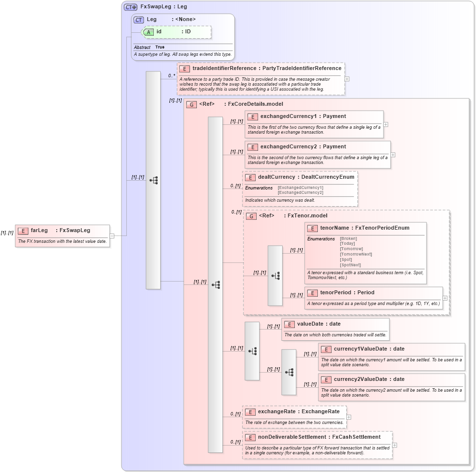
Task: Click the green attribute icon of the id element
Action: click(x=148, y=32)
